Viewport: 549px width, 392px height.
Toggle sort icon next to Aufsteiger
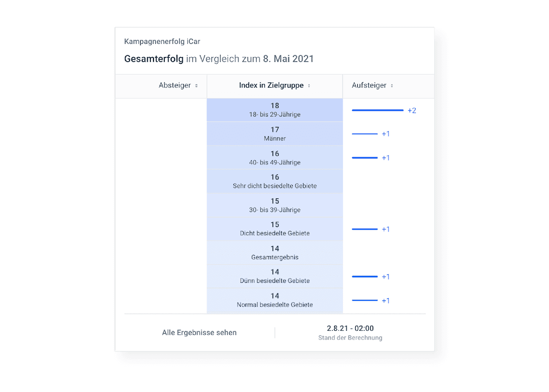pos(392,86)
